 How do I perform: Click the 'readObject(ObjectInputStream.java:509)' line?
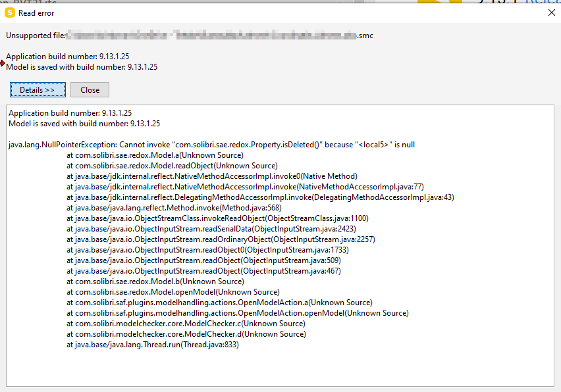tap(203, 260)
